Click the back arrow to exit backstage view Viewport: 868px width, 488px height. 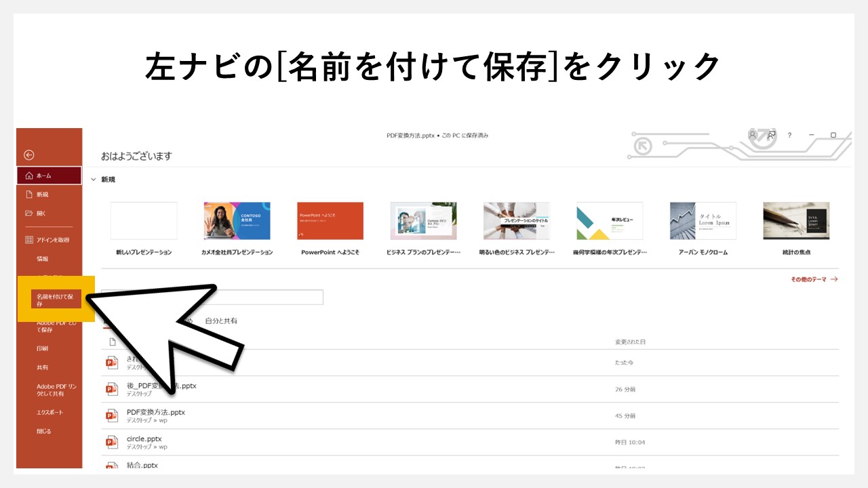click(x=27, y=155)
